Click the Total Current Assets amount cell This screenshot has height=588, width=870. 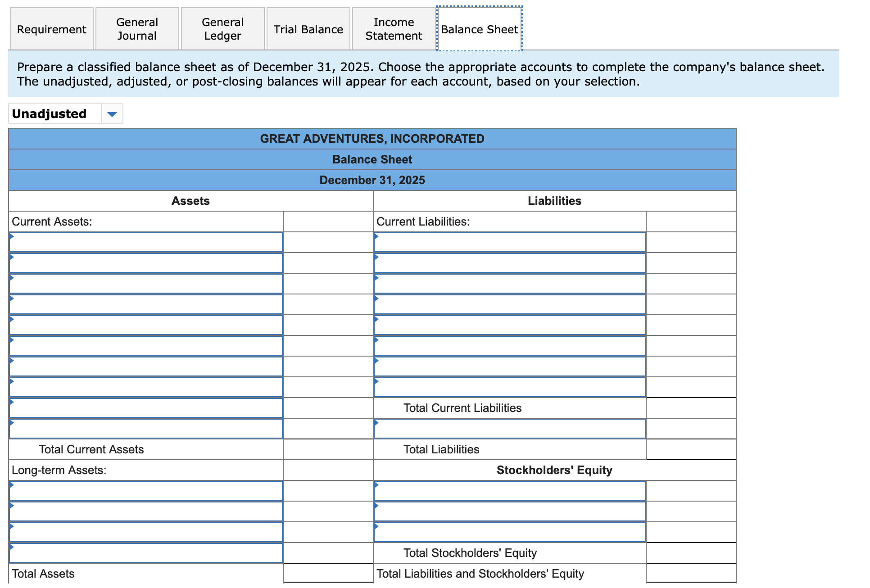point(328,450)
